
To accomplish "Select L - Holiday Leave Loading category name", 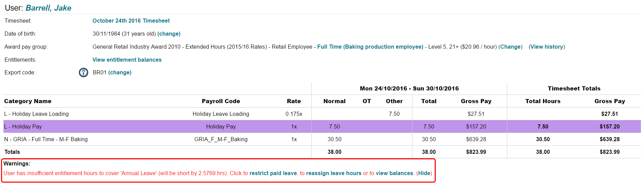I will tap(36, 114).
